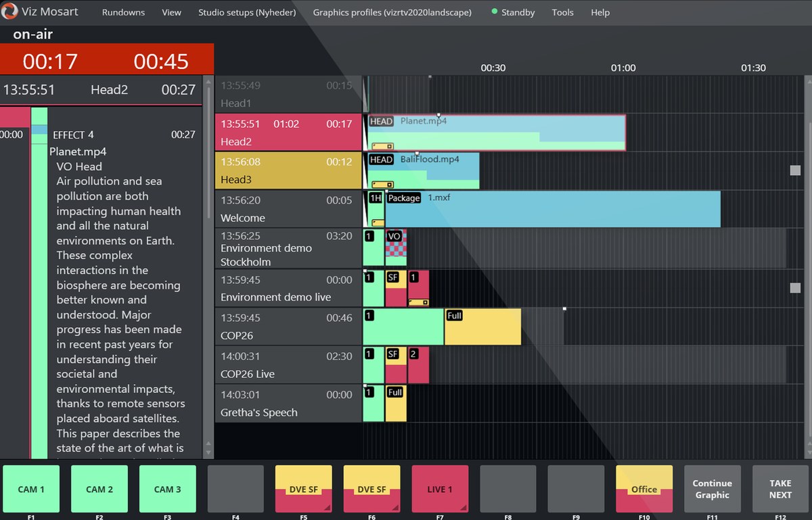812x520 pixels.
Task: Click the 1.mxf package clip bar
Action: (x=553, y=209)
